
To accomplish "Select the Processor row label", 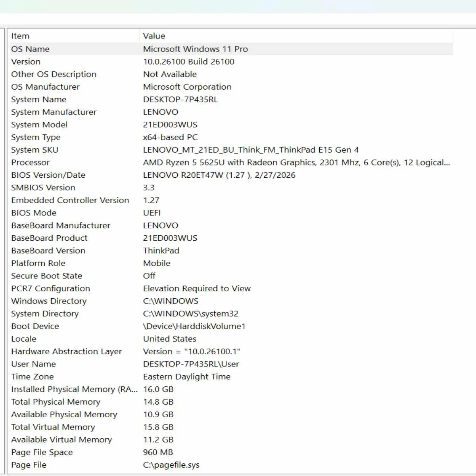I will [x=31, y=163].
